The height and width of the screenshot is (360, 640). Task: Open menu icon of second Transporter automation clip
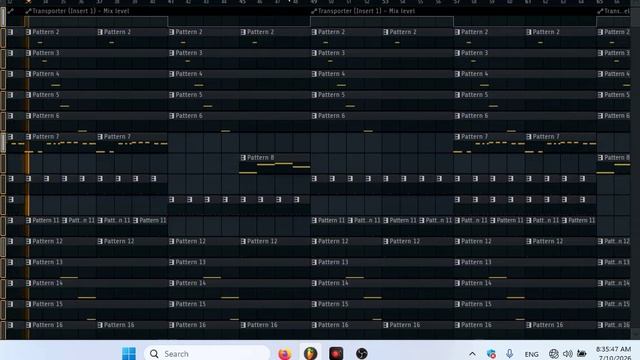314,11
